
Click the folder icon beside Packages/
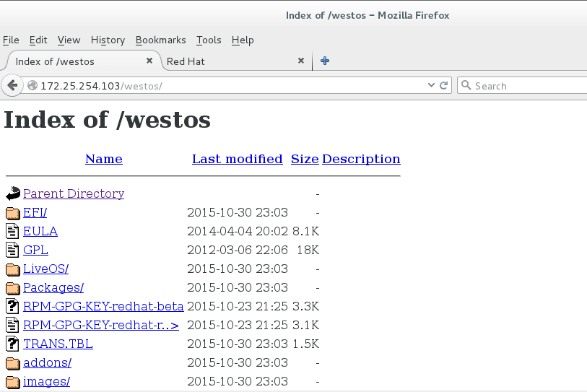click(13, 287)
